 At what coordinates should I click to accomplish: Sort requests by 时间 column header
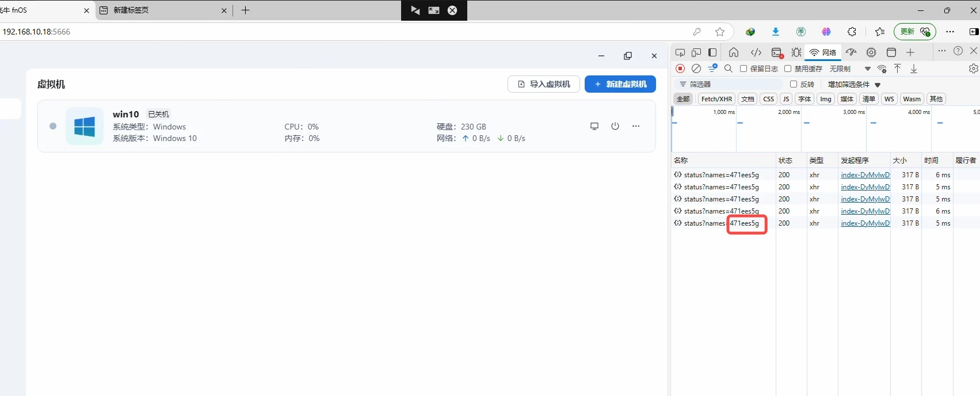937,160
